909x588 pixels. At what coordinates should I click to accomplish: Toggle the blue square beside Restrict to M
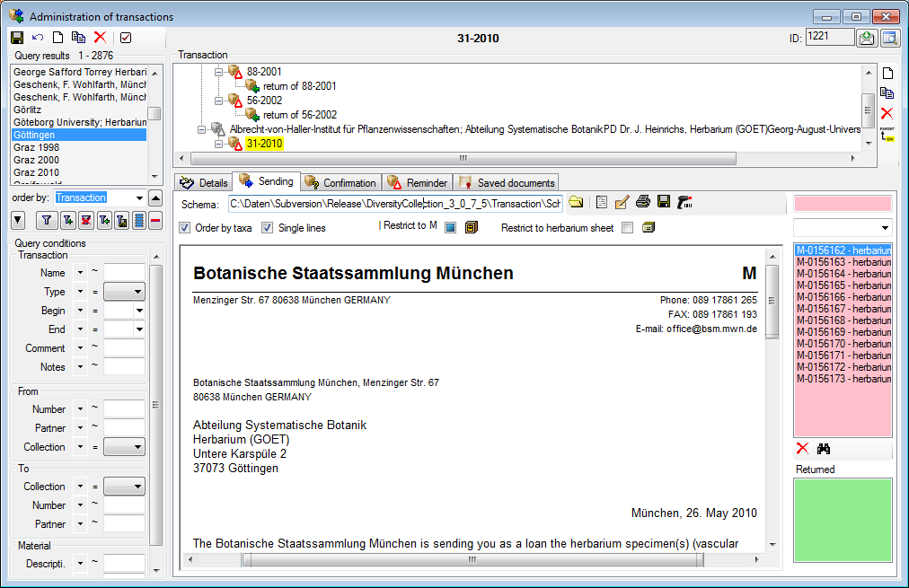click(x=450, y=227)
